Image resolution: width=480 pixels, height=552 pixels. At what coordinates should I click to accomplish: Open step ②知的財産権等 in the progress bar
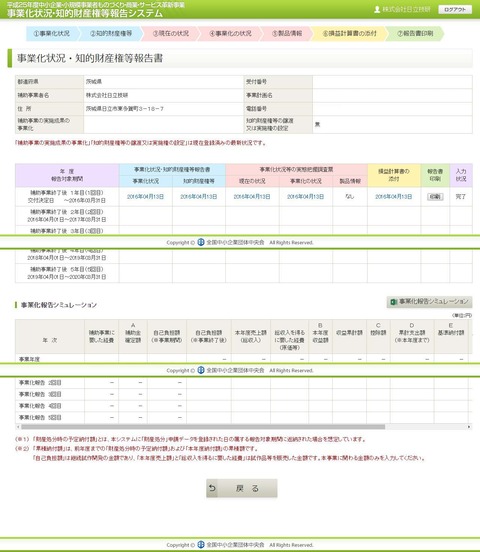point(111,33)
